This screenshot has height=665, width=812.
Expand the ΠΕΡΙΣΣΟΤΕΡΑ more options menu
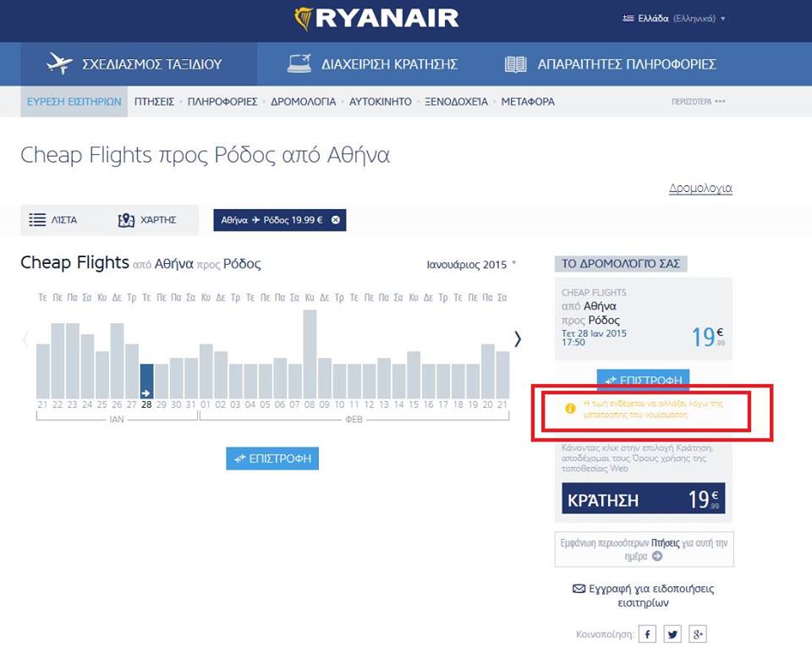tap(698, 102)
